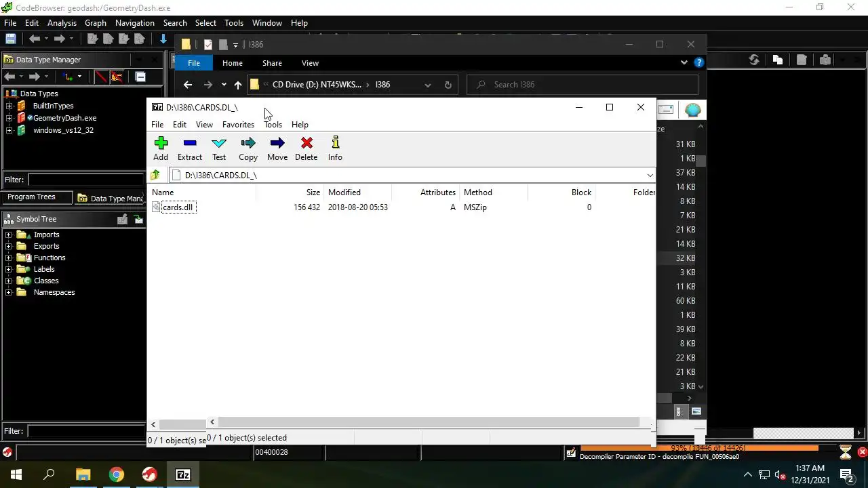This screenshot has width=868, height=488.
Task: Expand Explorer ribbon with chevron
Action: [x=684, y=62]
